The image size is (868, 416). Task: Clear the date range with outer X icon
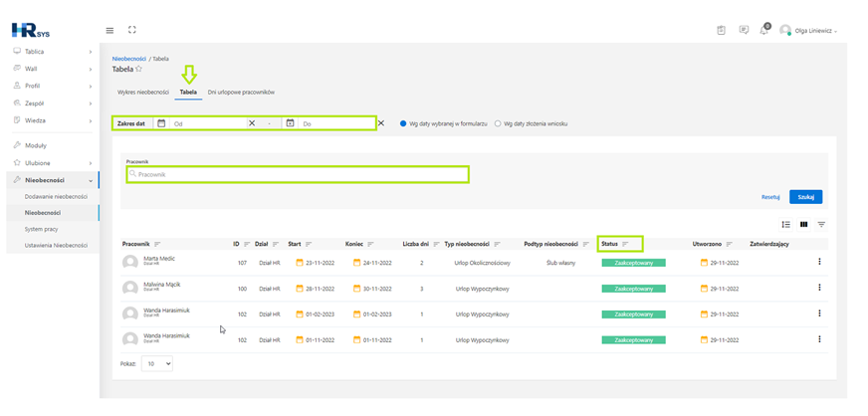tap(381, 123)
